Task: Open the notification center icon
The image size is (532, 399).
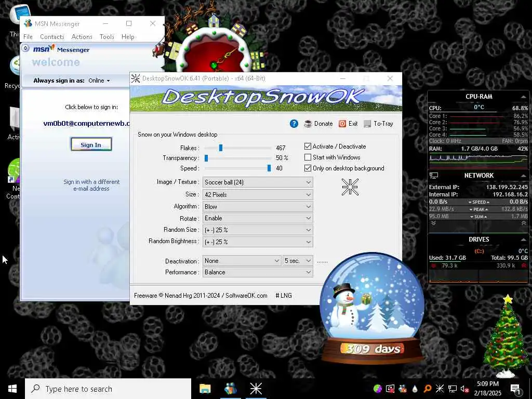Action: [515, 389]
